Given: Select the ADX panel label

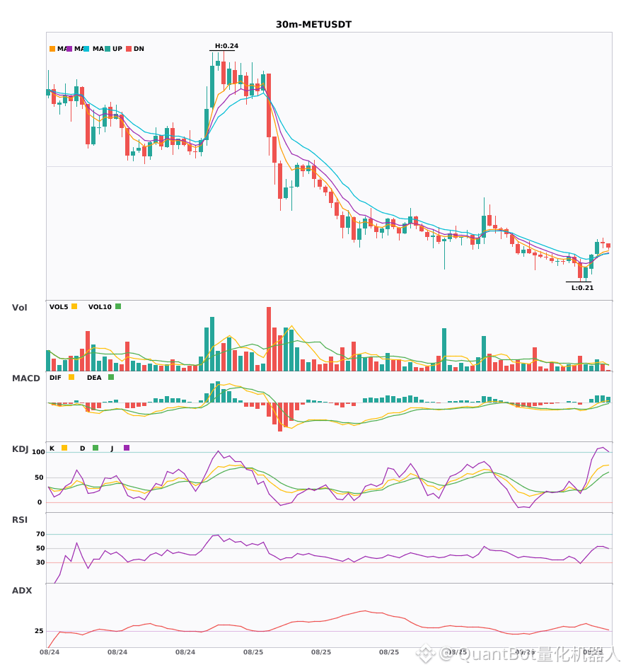Looking at the screenshot, I should tap(22, 591).
